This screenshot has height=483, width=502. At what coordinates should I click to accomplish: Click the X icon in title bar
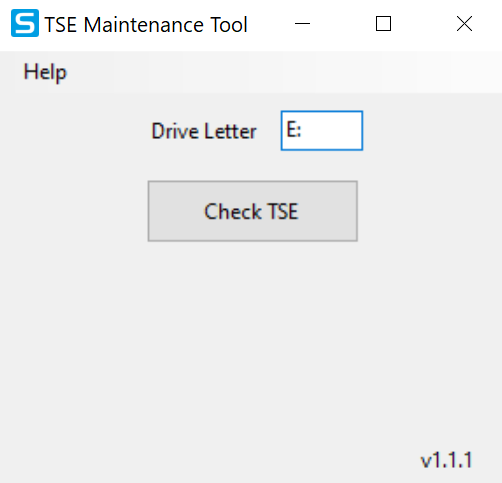[464, 24]
